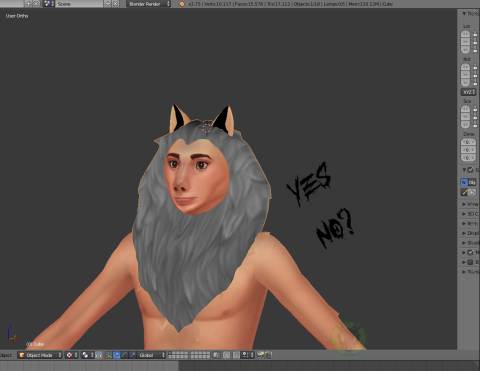Open the Blender Render engine dropdown
This screenshot has height=371, width=480.
coord(149,4)
